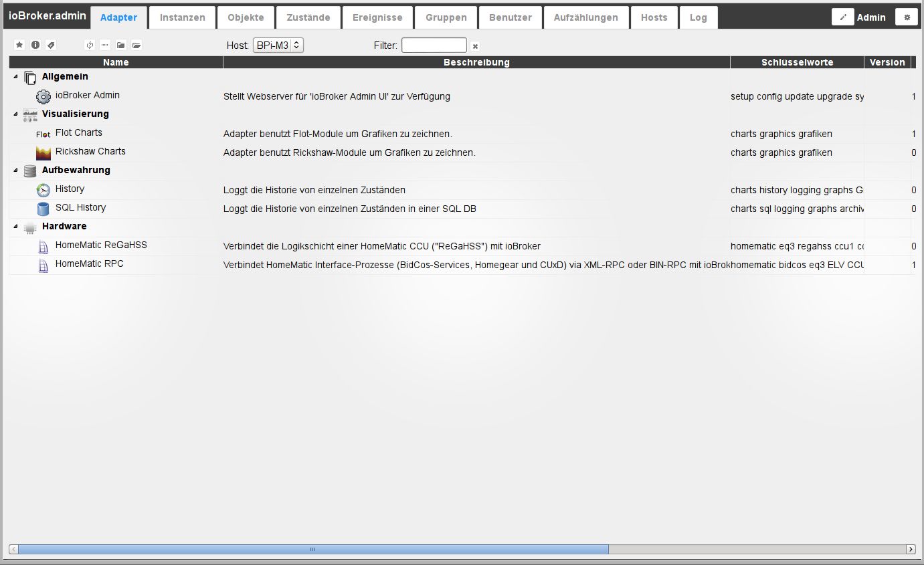Click the Schlüsselworte column header
Screen dimensions: 924x565
click(x=797, y=62)
